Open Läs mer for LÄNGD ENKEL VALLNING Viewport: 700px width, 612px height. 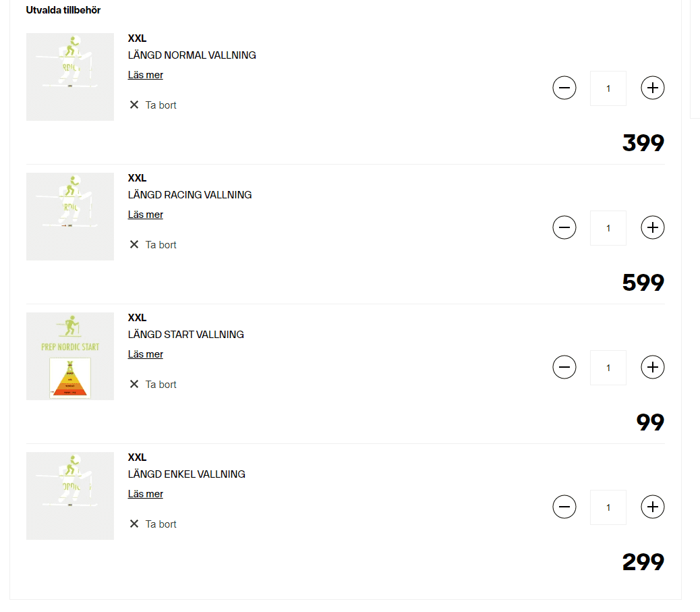(146, 494)
